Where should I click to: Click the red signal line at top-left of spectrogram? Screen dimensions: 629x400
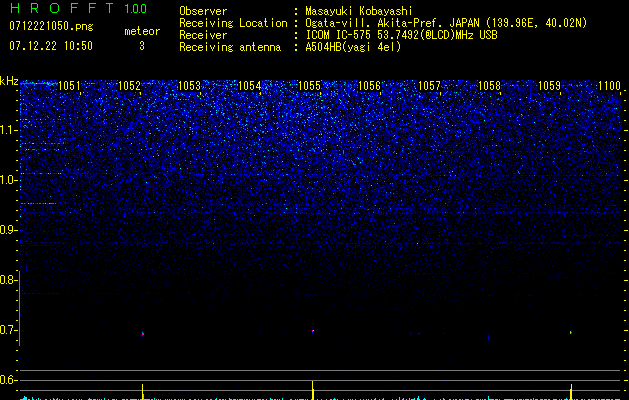coord(39,83)
